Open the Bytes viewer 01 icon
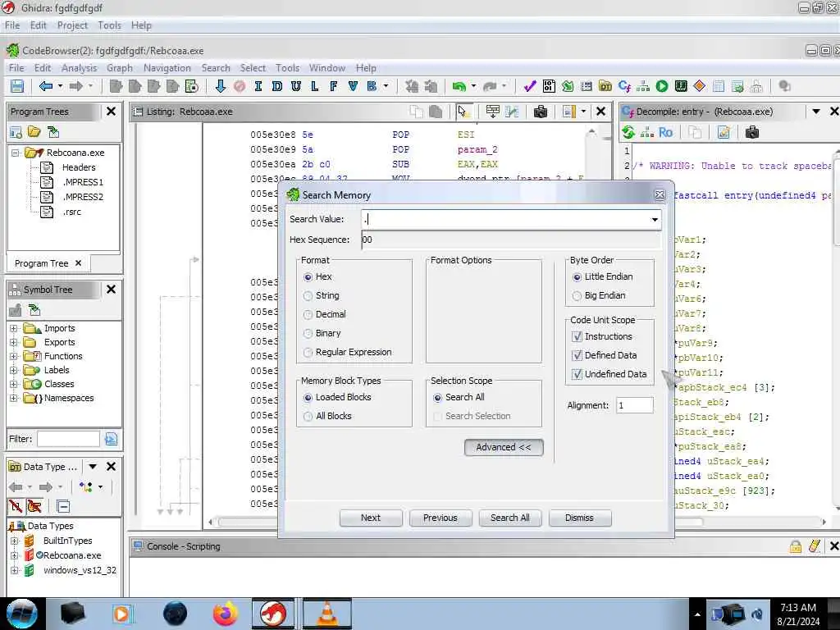This screenshot has height=630, width=840. click(x=549, y=86)
